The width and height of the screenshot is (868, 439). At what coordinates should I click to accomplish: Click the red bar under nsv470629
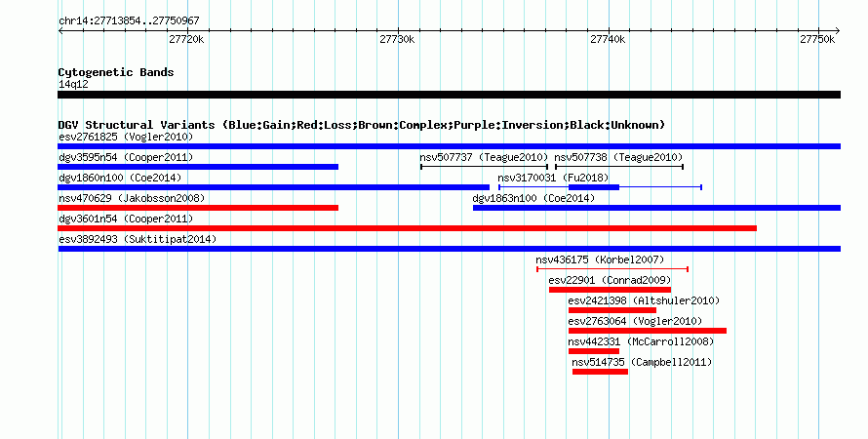click(198, 208)
